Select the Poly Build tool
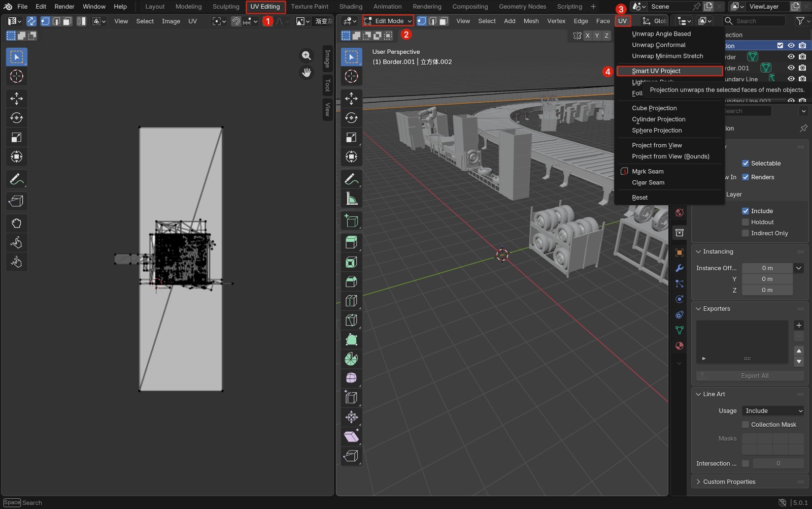812x509 pixels. (x=351, y=340)
